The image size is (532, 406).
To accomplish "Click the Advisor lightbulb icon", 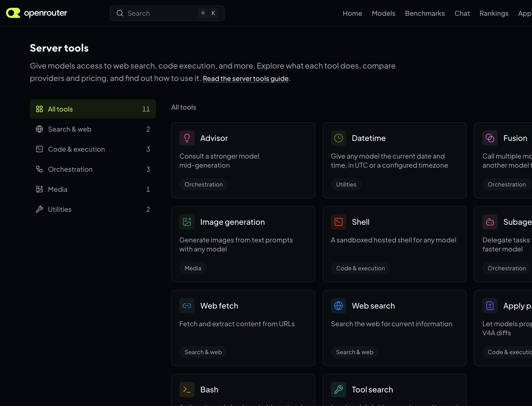I will click(x=187, y=138).
